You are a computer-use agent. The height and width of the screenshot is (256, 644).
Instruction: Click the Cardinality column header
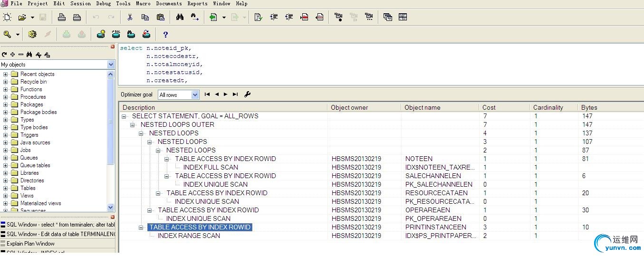pyautogui.click(x=554, y=107)
